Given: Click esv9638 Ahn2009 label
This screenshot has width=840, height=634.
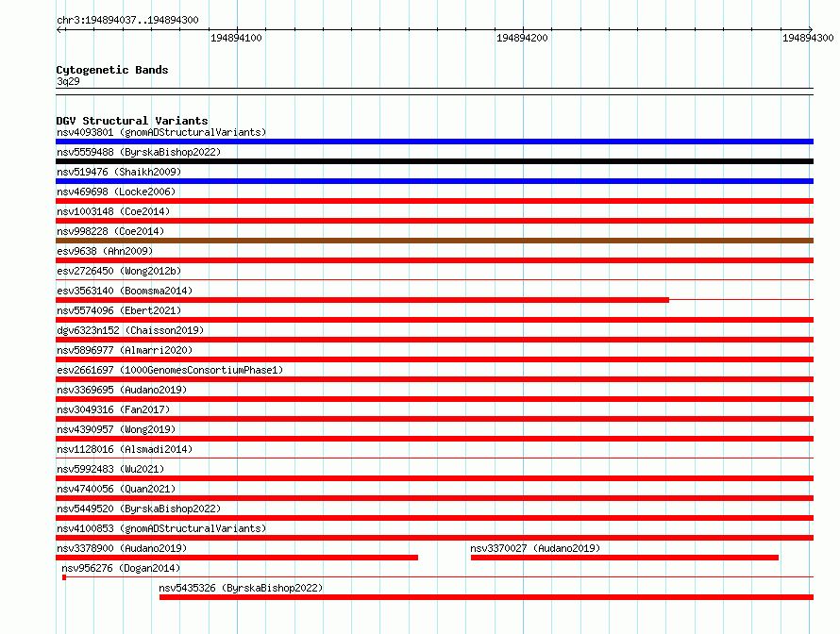Looking at the screenshot, I should pos(105,251).
